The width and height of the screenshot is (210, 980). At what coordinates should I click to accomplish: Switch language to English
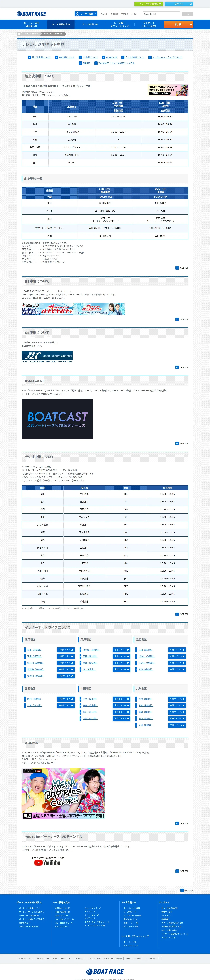[x=104, y=14]
